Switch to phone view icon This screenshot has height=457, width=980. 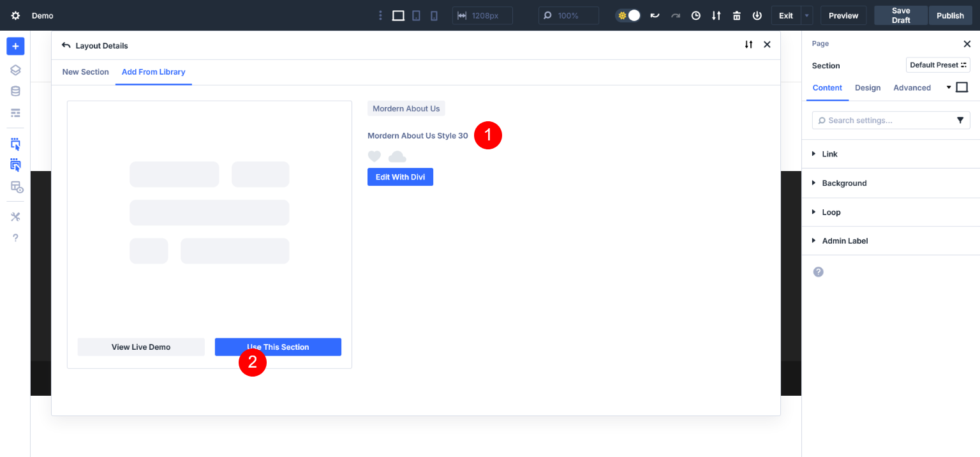pos(434,15)
